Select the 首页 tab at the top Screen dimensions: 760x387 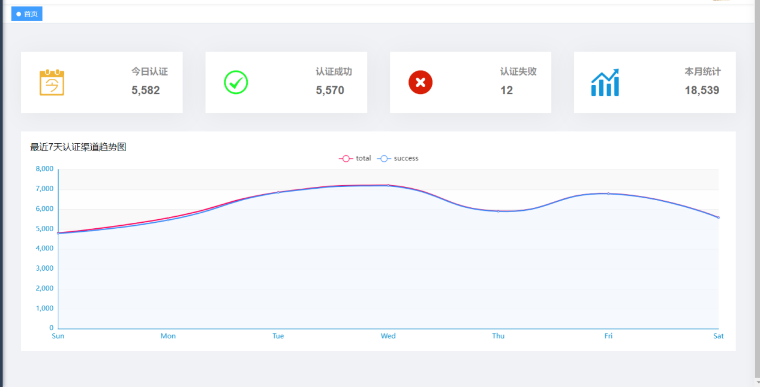(27, 14)
